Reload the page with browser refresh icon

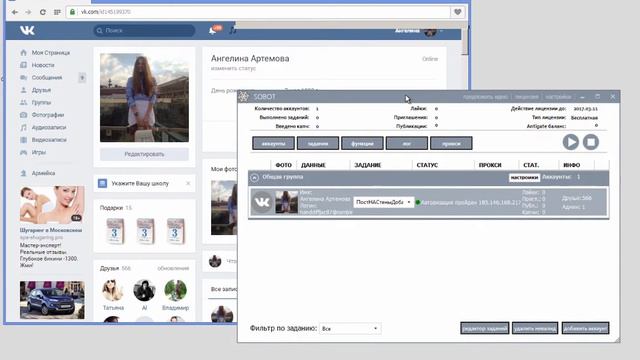click(x=42, y=12)
